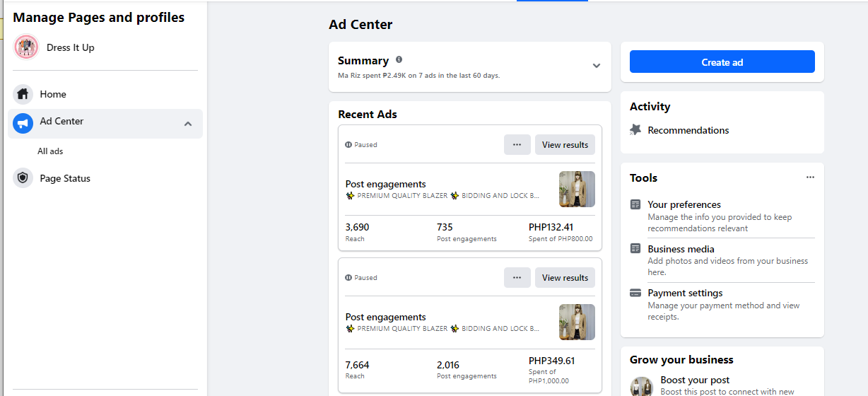Click the PHP349.61 spent amount

point(552,361)
